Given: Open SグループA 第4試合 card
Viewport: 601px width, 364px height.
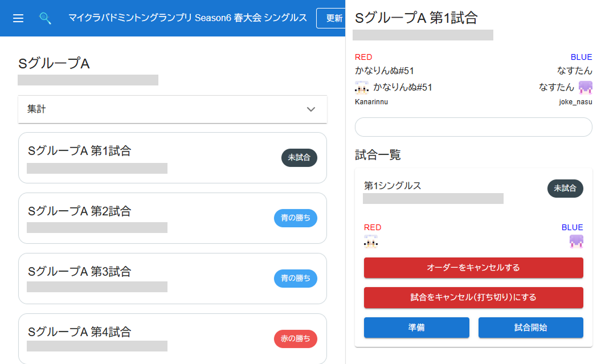Looking at the screenshot, I should pos(173,339).
